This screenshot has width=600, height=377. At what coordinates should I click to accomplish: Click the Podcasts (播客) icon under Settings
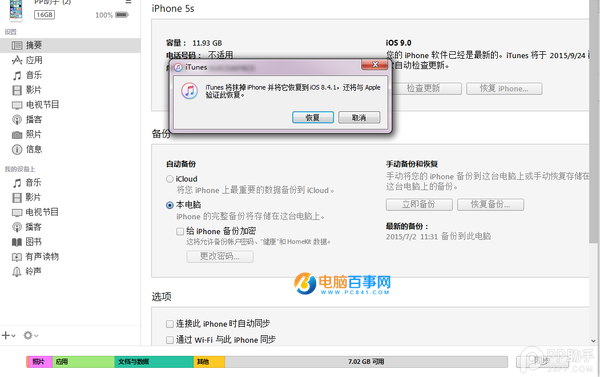[x=17, y=120]
